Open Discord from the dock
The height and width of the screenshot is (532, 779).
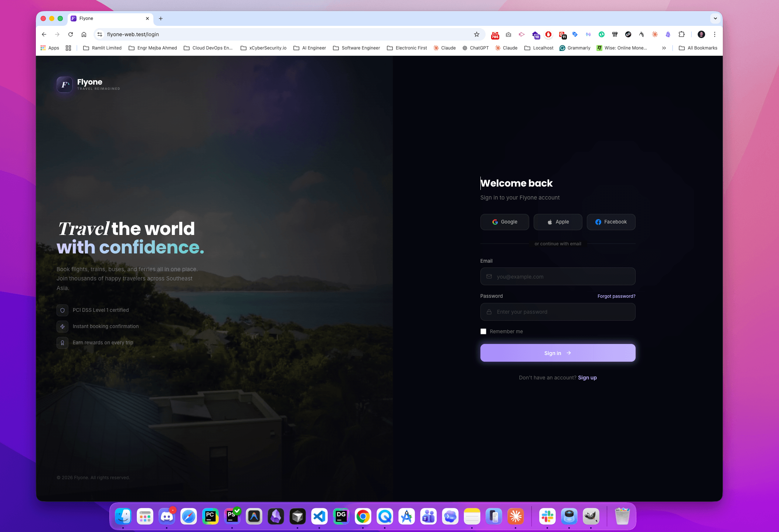pos(167,516)
